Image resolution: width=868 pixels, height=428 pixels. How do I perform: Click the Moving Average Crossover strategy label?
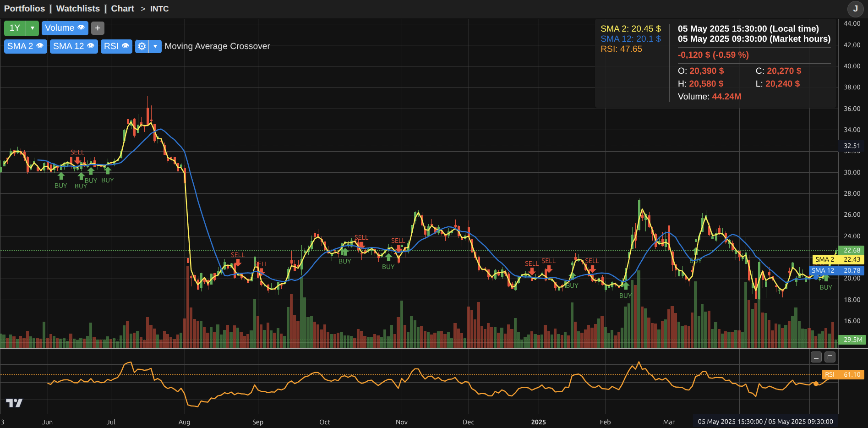pyautogui.click(x=217, y=46)
